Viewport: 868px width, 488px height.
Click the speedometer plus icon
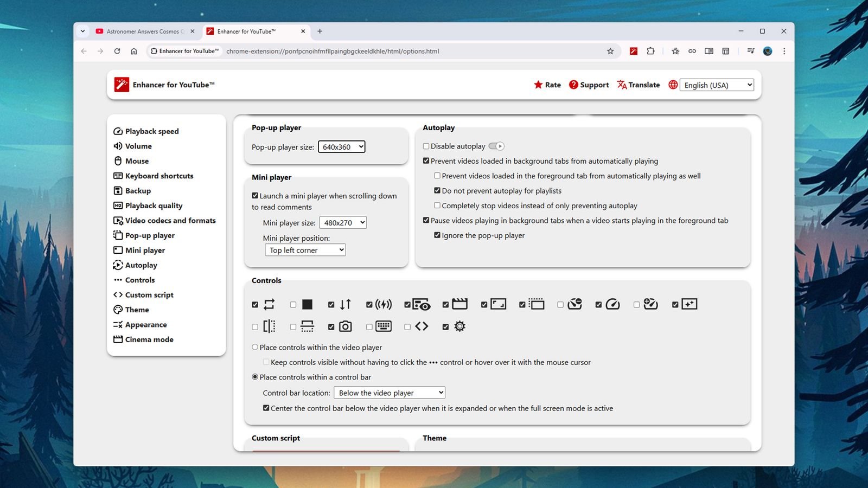click(650, 304)
